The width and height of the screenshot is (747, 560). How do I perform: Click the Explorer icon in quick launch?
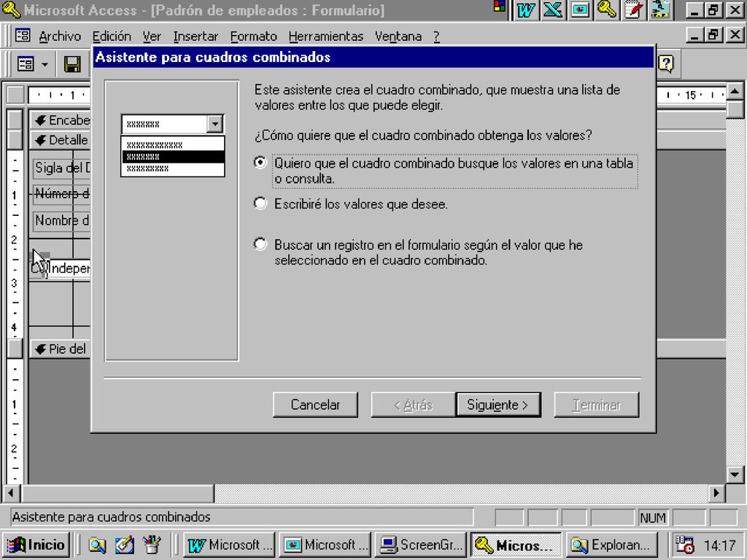coord(97,545)
